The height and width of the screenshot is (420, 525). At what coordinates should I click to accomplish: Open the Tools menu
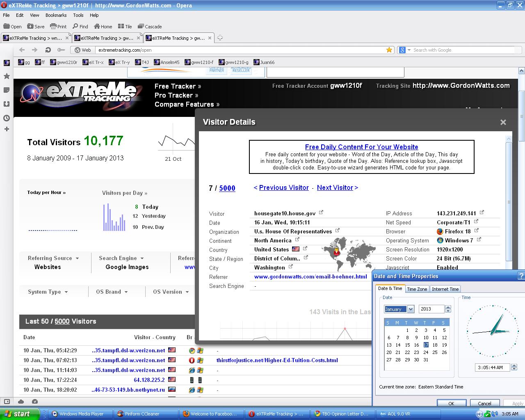click(x=78, y=15)
